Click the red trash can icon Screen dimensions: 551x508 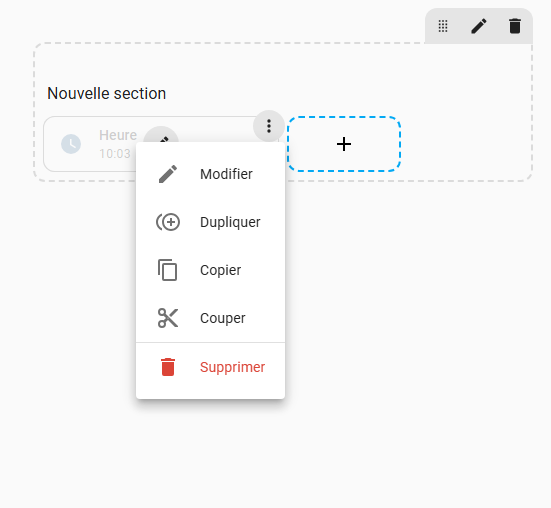[168, 367]
